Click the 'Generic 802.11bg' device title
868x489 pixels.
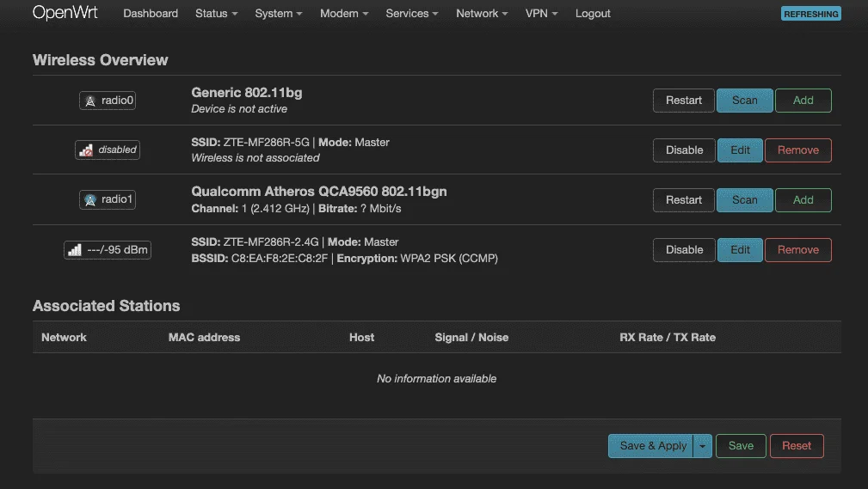click(247, 92)
